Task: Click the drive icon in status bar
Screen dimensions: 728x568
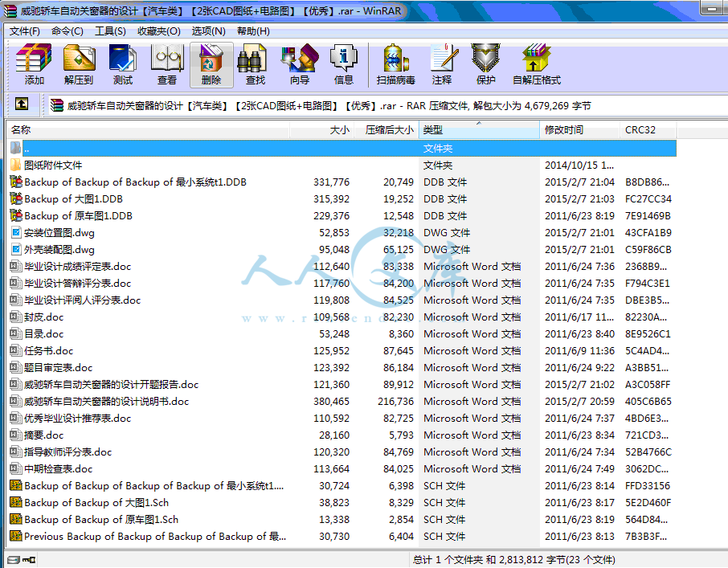Action: tap(14, 560)
